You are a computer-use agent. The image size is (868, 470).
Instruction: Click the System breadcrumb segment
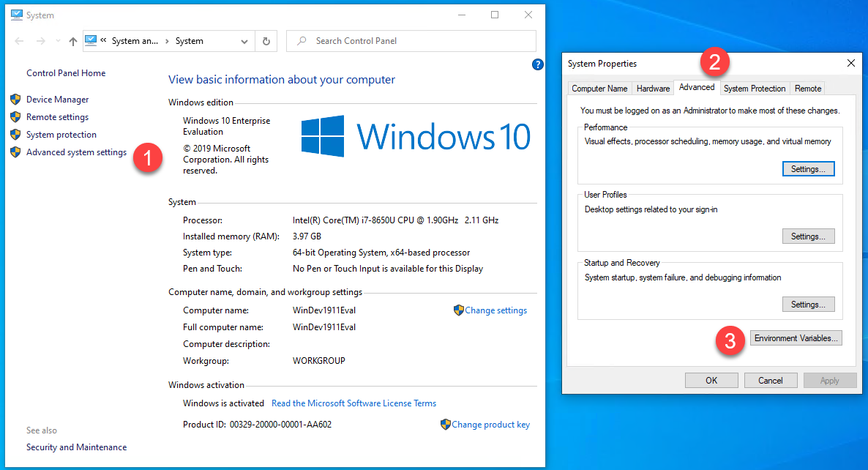pos(190,41)
